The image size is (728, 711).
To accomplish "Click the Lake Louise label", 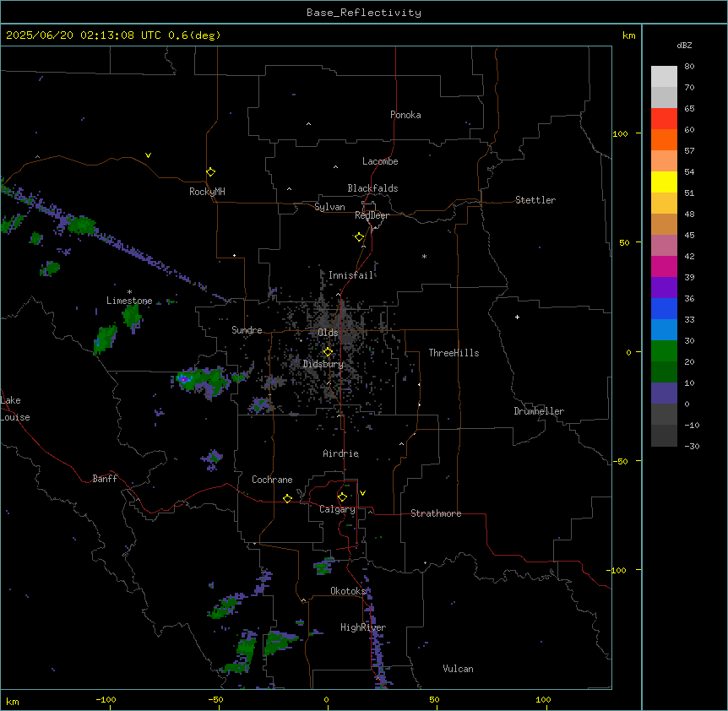I will [x=15, y=409].
